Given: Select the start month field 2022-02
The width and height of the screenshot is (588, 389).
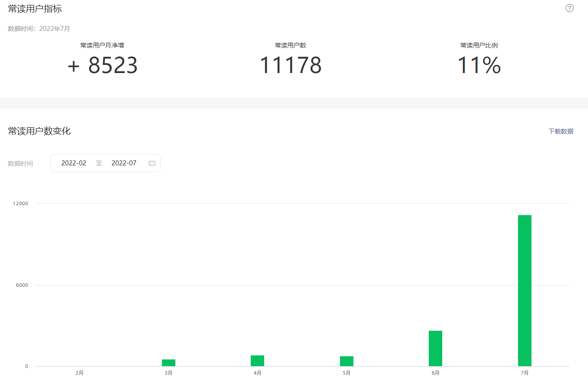Looking at the screenshot, I should click(x=74, y=163).
